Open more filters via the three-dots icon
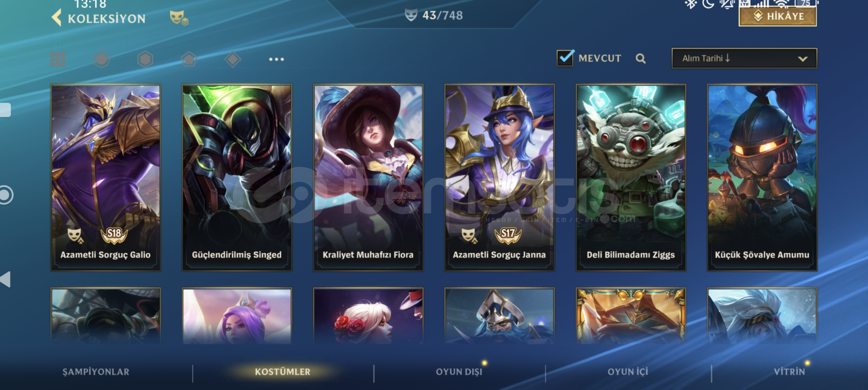Image resolution: width=868 pixels, height=390 pixels. pos(277,59)
